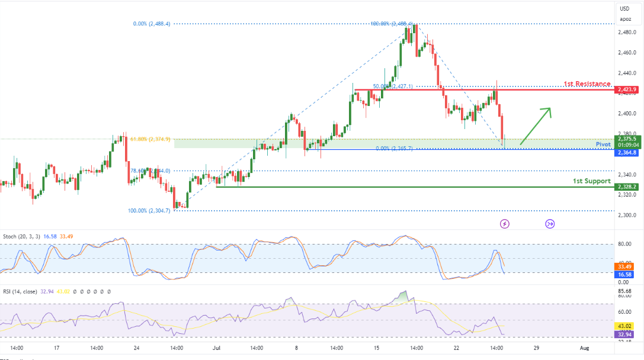Select the RSI (14, close) indicator label
The width and height of the screenshot is (644, 360).
pyautogui.click(x=20, y=292)
